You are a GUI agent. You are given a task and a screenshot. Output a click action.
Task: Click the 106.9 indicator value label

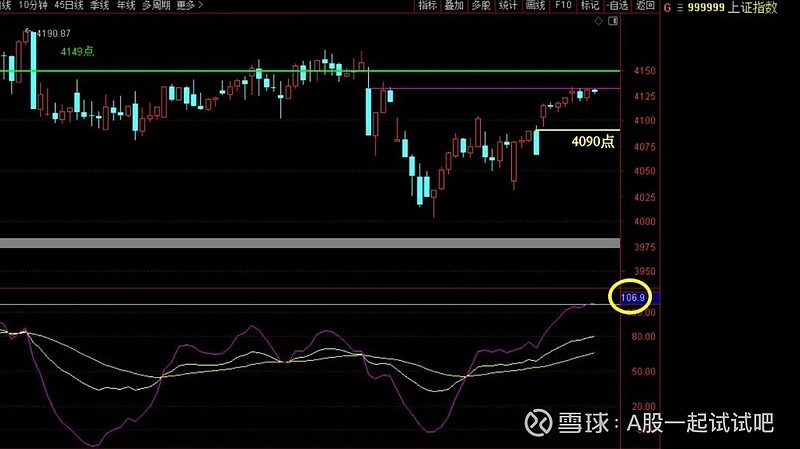click(x=633, y=297)
